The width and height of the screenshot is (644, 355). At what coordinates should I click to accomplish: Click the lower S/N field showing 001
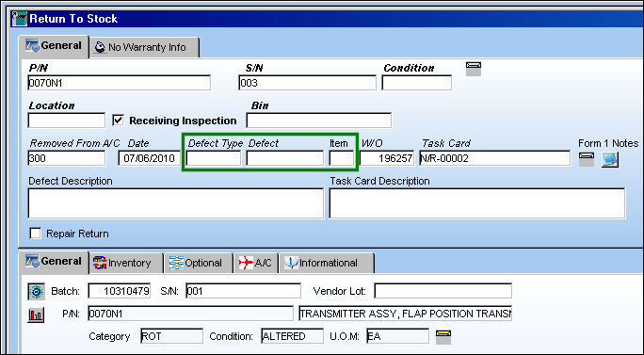coord(243,291)
